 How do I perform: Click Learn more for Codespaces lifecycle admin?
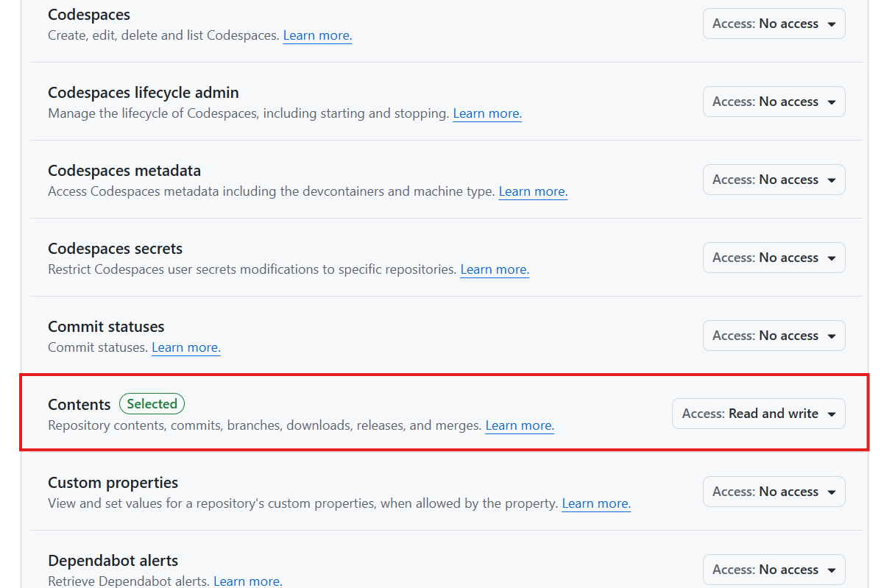click(487, 113)
